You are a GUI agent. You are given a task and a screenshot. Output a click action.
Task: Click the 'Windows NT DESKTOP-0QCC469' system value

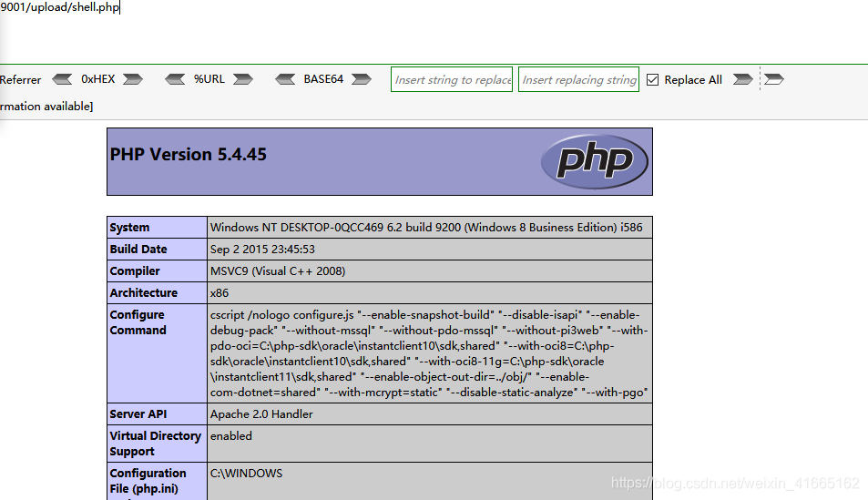(x=426, y=227)
